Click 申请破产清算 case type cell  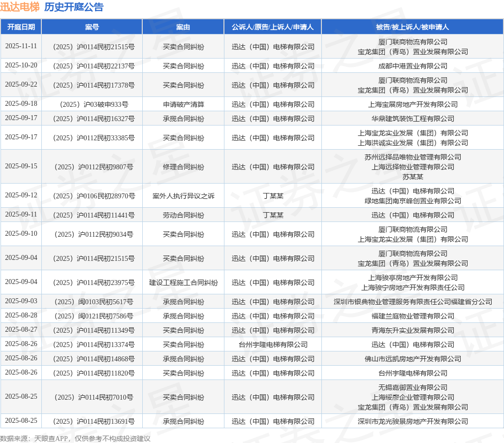(183, 104)
